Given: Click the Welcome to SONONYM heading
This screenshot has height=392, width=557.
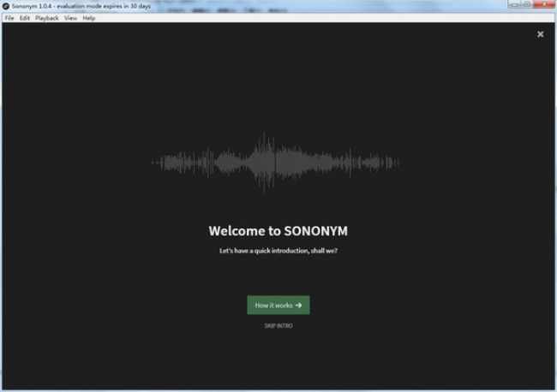Looking at the screenshot, I should 278,231.
